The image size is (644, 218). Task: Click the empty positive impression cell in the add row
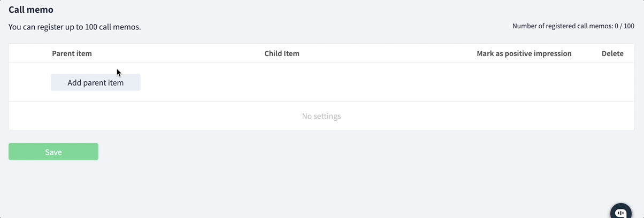click(x=524, y=82)
